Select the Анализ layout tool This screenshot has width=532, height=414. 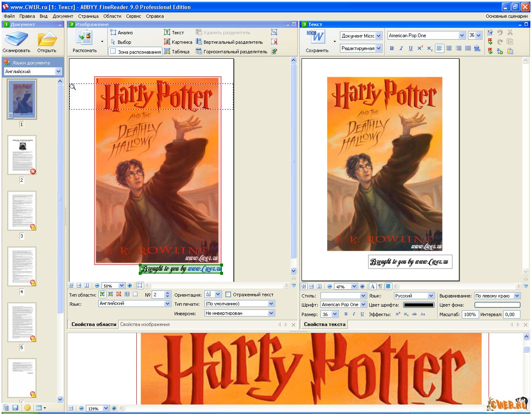pos(121,33)
